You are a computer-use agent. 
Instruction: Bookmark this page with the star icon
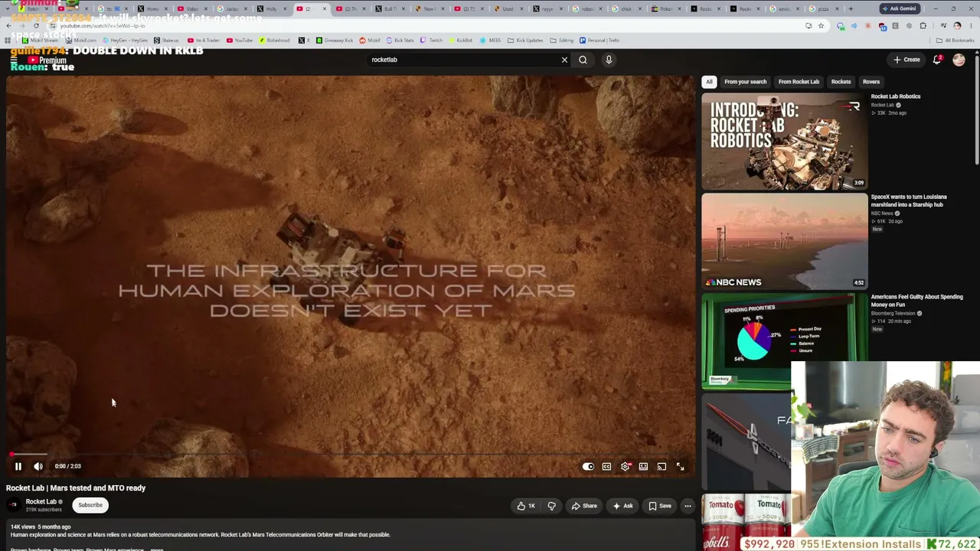coord(821,26)
